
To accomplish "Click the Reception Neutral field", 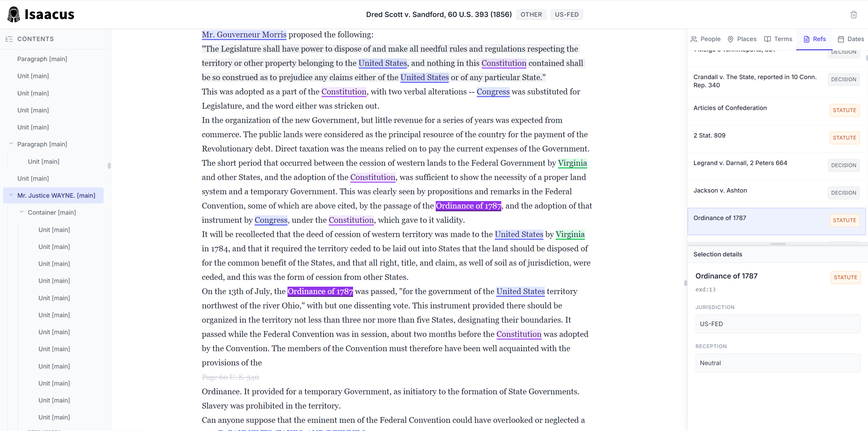I will tap(778, 363).
